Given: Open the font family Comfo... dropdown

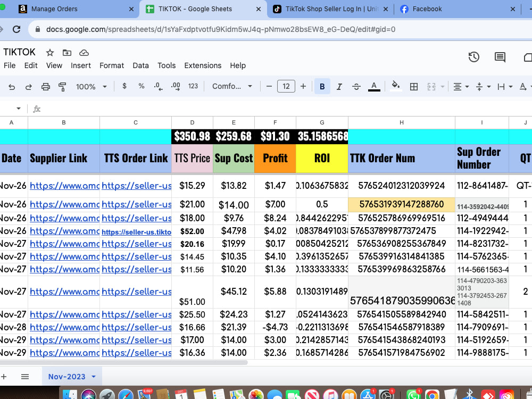Looking at the screenshot, I should pos(232,86).
